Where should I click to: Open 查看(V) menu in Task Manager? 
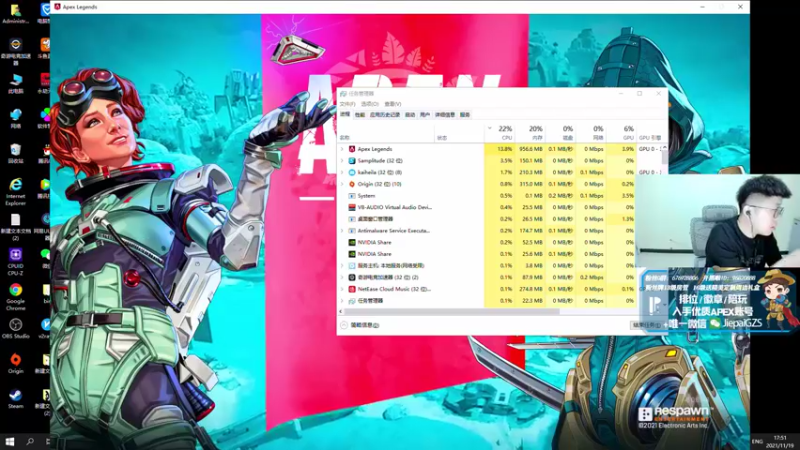click(x=393, y=104)
